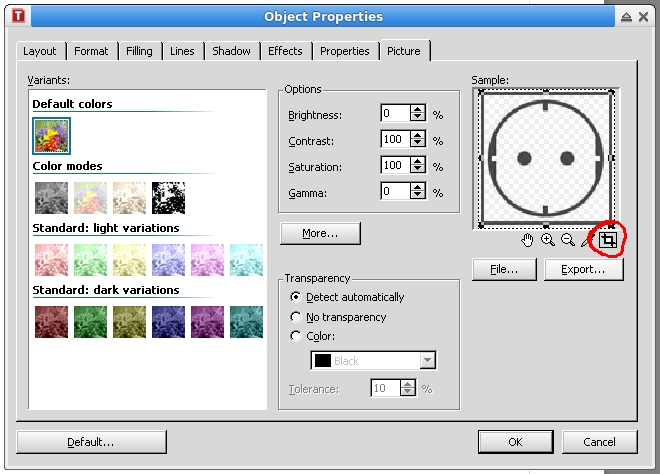The width and height of the screenshot is (660, 474).
Task: Select the hand pan tool
Action: pos(528,240)
